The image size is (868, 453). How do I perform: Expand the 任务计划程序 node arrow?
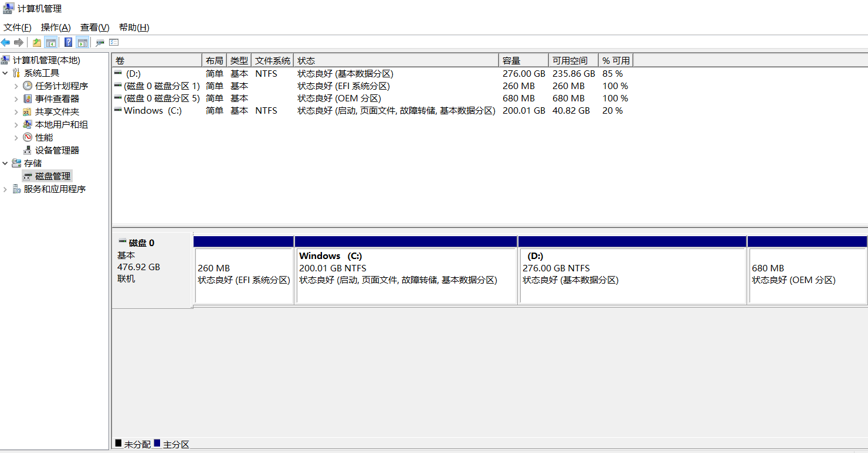[16, 86]
